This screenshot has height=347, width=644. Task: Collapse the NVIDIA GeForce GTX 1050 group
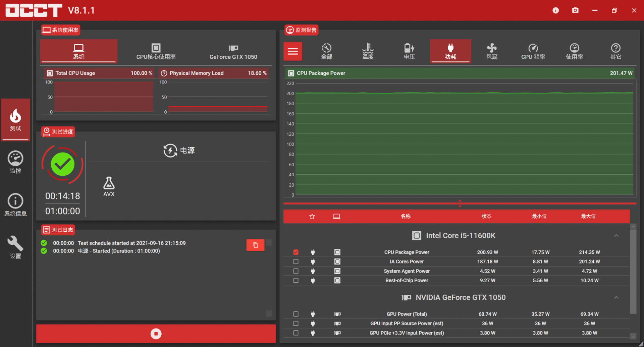[616, 297]
